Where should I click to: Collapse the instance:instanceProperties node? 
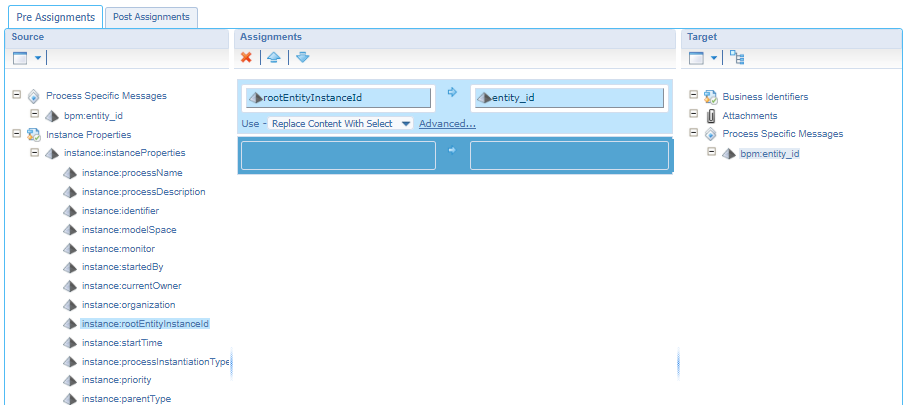tap(35, 152)
